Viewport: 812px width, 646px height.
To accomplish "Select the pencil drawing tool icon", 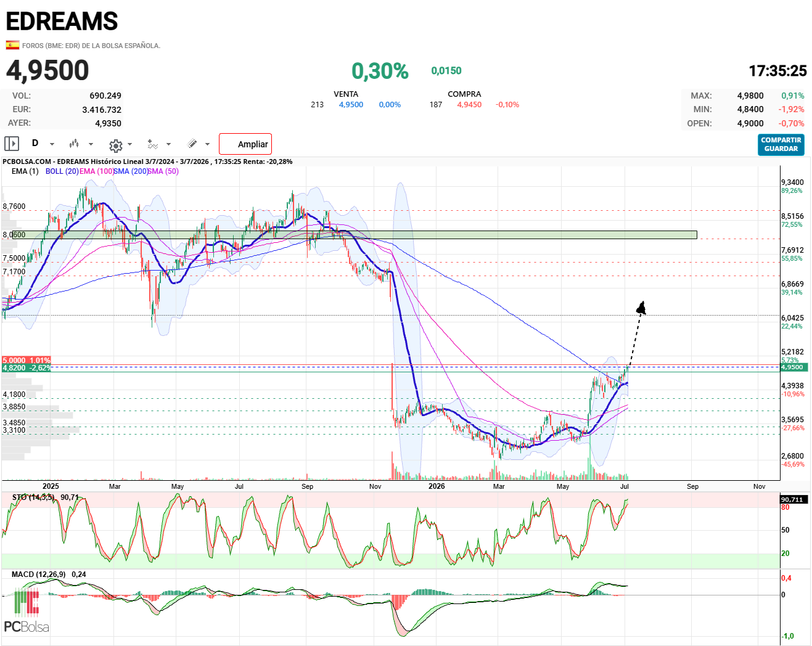I will pos(192,144).
